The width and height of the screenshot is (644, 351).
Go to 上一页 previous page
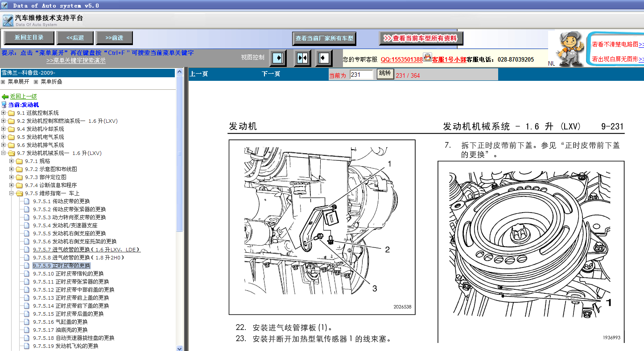pos(198,74)
